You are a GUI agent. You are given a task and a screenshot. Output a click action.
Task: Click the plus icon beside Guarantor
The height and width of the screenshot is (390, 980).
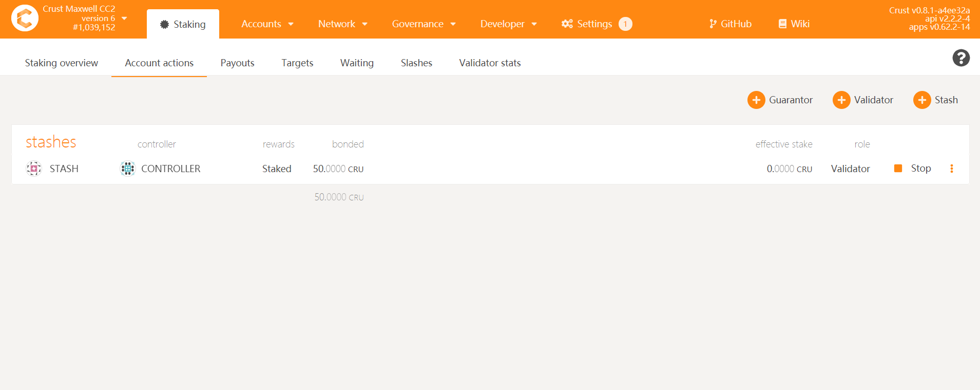tap(756, 100)
